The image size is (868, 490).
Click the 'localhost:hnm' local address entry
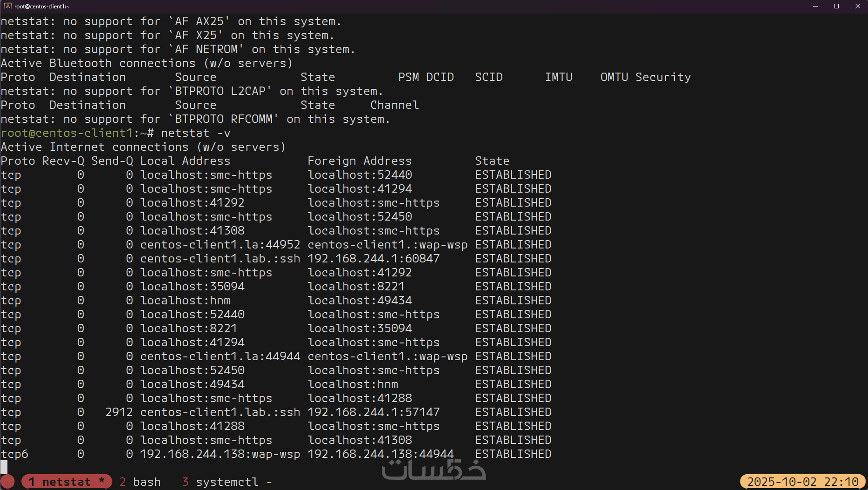tap(185, 301)
